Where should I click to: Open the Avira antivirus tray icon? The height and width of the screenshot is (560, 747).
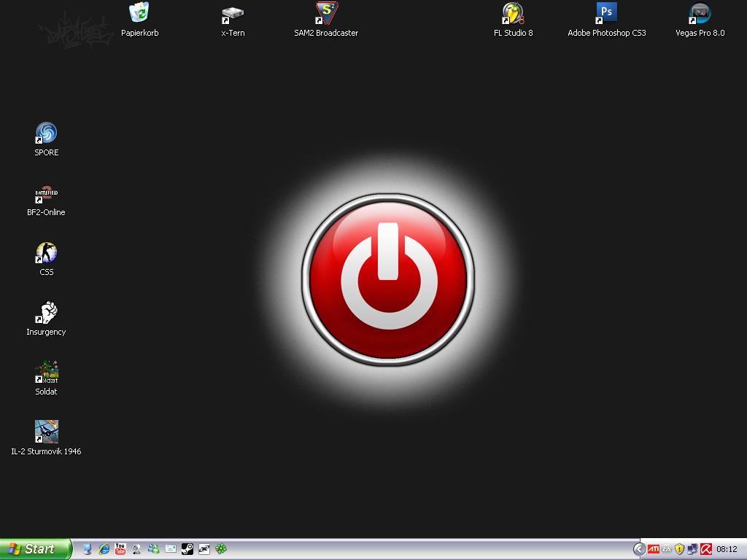pyautogui.click(x=705, y=549)
